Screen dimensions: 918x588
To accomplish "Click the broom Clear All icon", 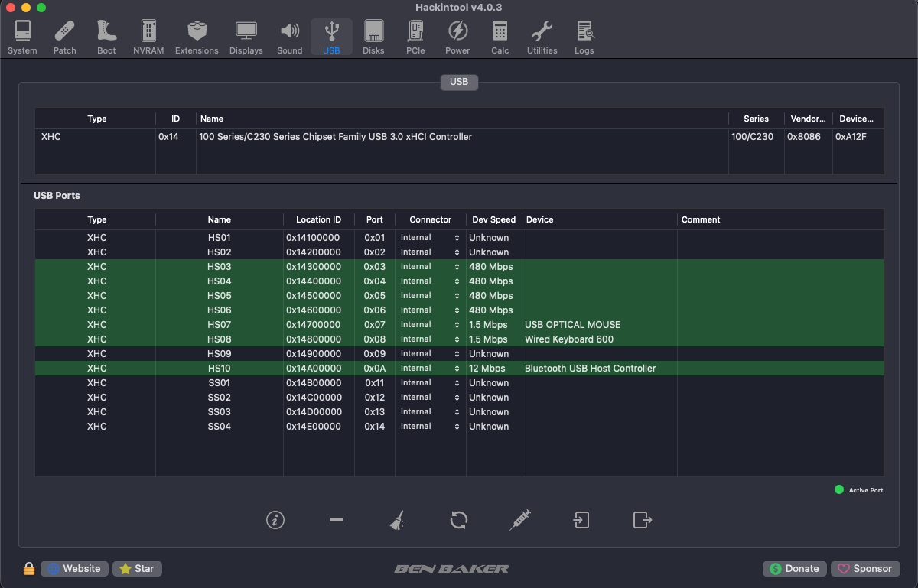I will [397, 520].
